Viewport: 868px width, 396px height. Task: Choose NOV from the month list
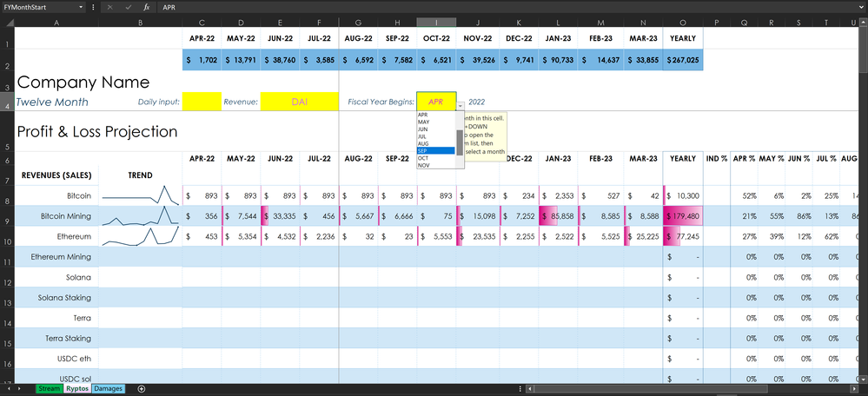(435, 165)
